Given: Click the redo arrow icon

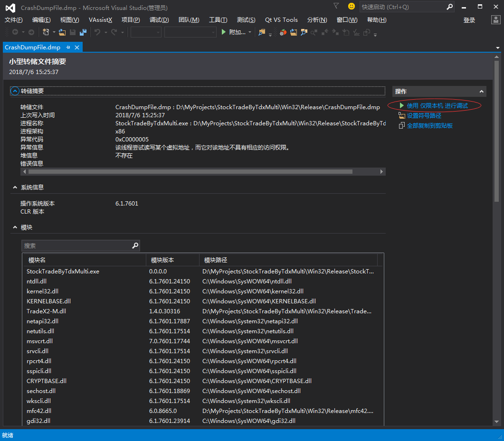Looking at the screenshot, I should pyautogui.click(x=114, y=32).
